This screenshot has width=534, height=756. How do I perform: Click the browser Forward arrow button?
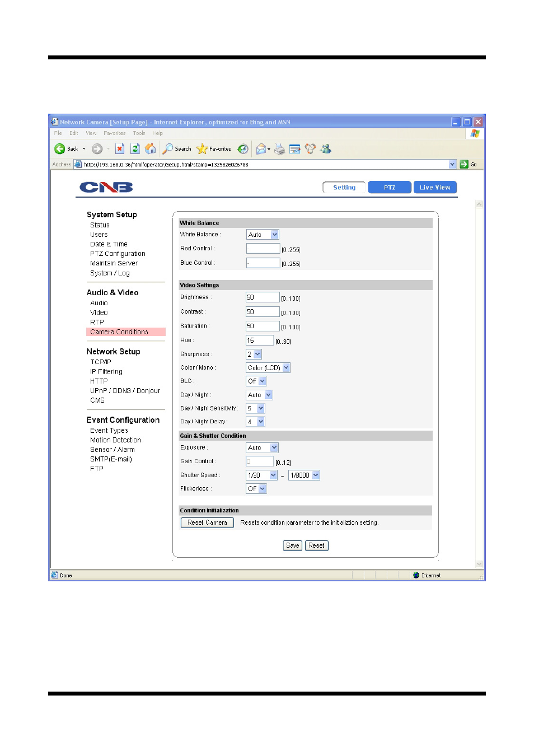97,149
